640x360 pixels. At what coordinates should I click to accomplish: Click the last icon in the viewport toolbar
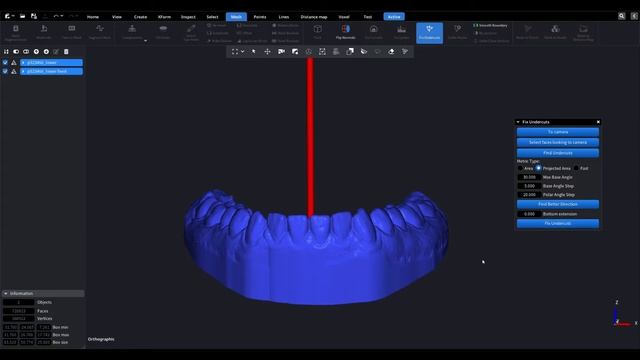(405, 52)
